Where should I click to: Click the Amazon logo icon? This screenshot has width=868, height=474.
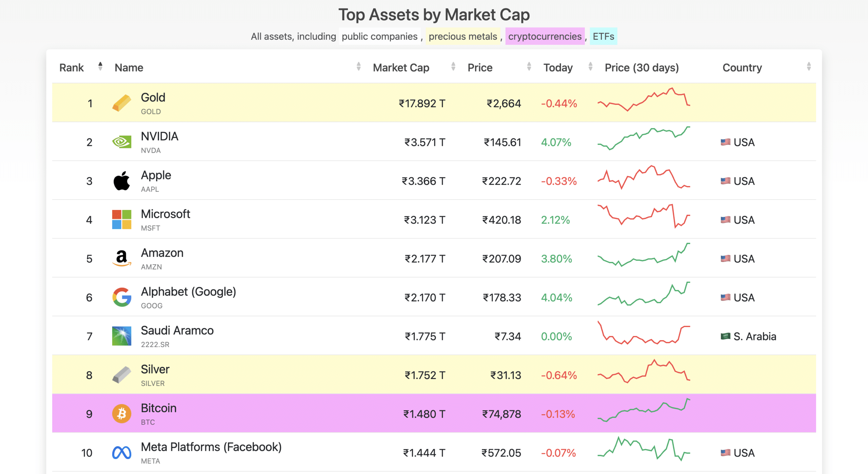pyautogui.click(x=121, y=259)
